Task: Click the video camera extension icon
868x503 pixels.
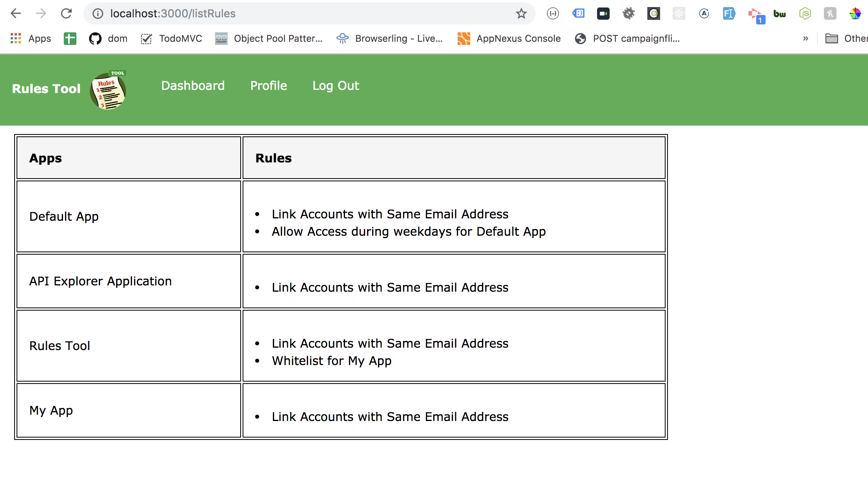Action: (x=603, y=14)
